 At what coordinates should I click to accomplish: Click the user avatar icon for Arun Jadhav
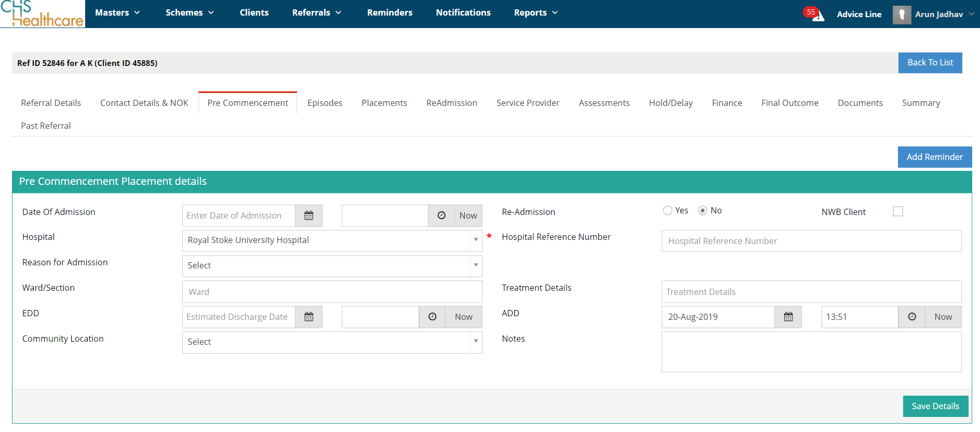coord(902,15)
